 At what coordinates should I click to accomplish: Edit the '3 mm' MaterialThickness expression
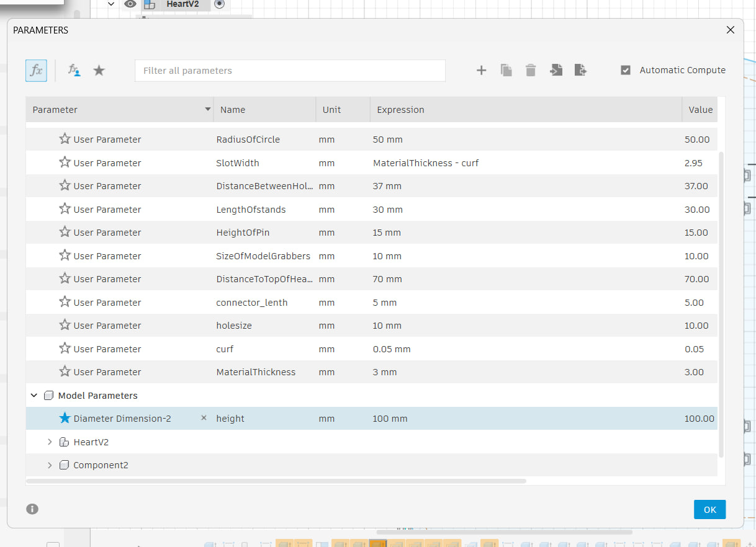385,371
